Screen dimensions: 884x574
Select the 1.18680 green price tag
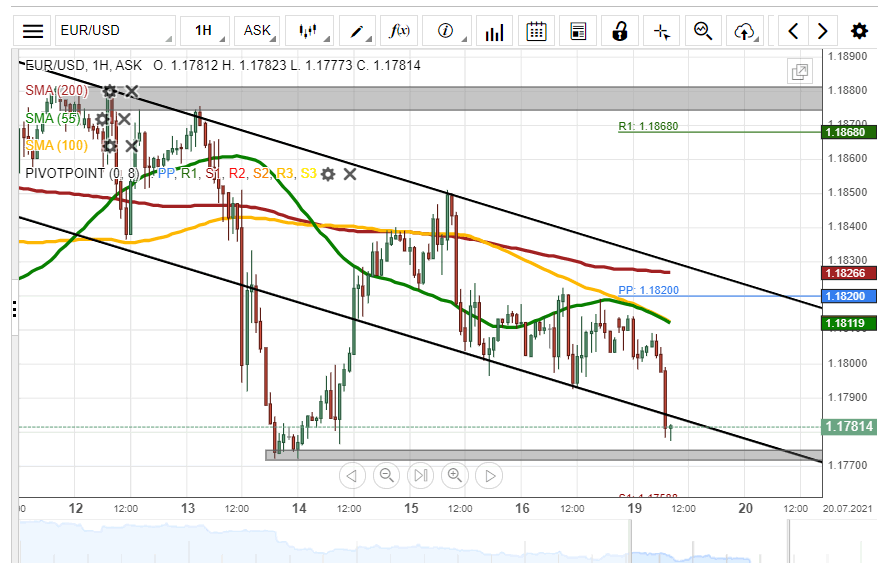click(849, 133)
